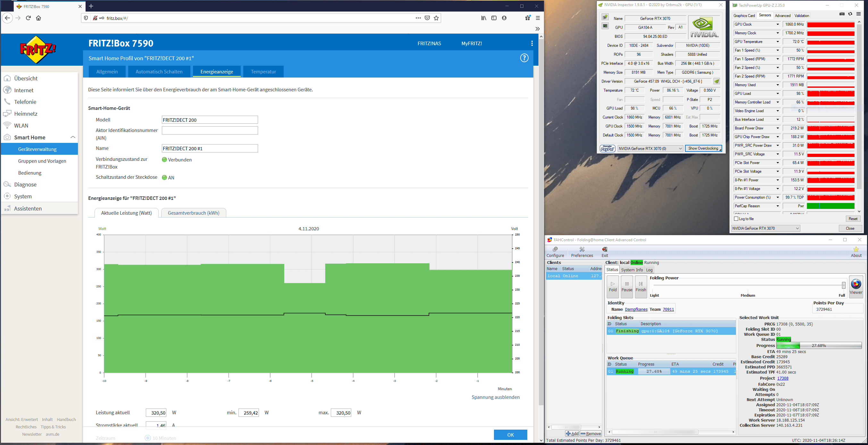Click NVIDIA driver update icon beside driver version
This screenshot has width=868, height=445.
coord(717,81)
